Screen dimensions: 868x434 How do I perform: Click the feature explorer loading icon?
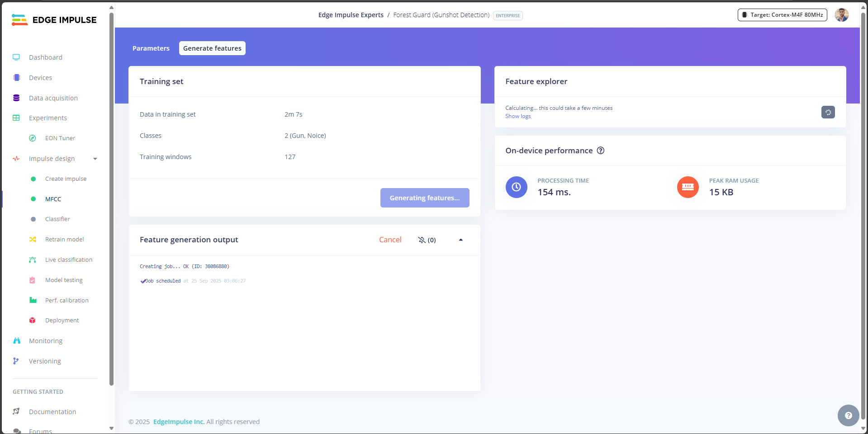coord(828,112)
